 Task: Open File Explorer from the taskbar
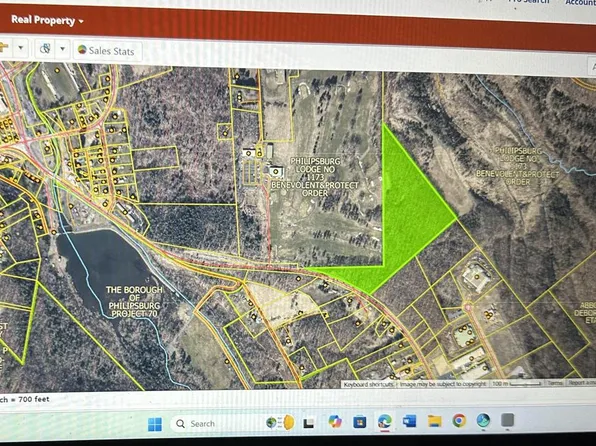(x=434, y=421)
